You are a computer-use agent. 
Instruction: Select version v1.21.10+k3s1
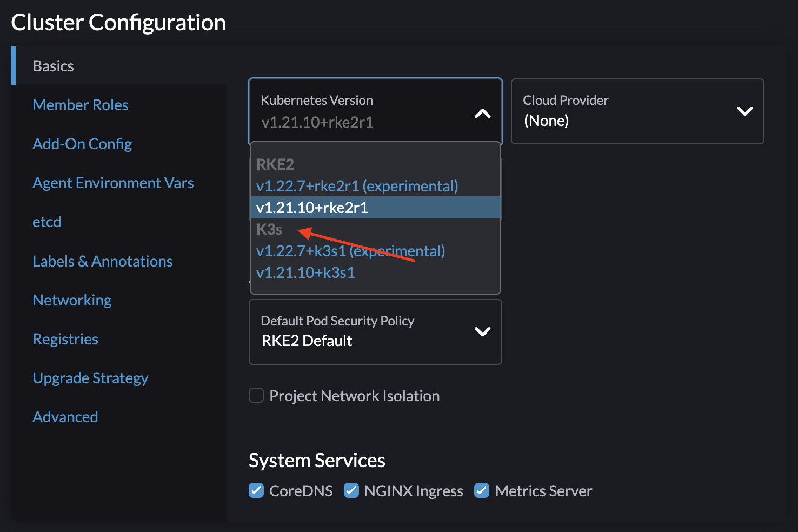tap(305, 272)
